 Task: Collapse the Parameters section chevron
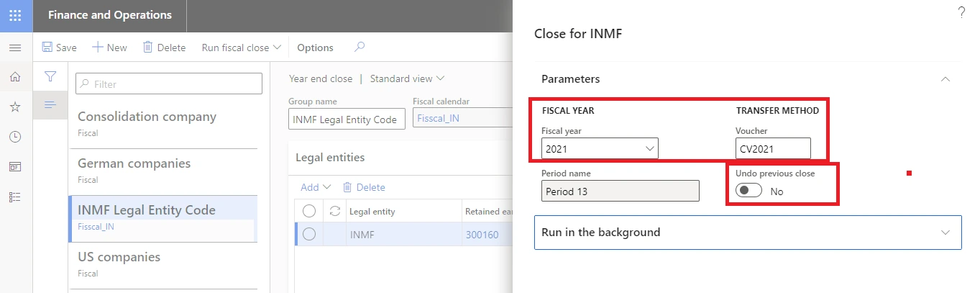pos(945,79)
